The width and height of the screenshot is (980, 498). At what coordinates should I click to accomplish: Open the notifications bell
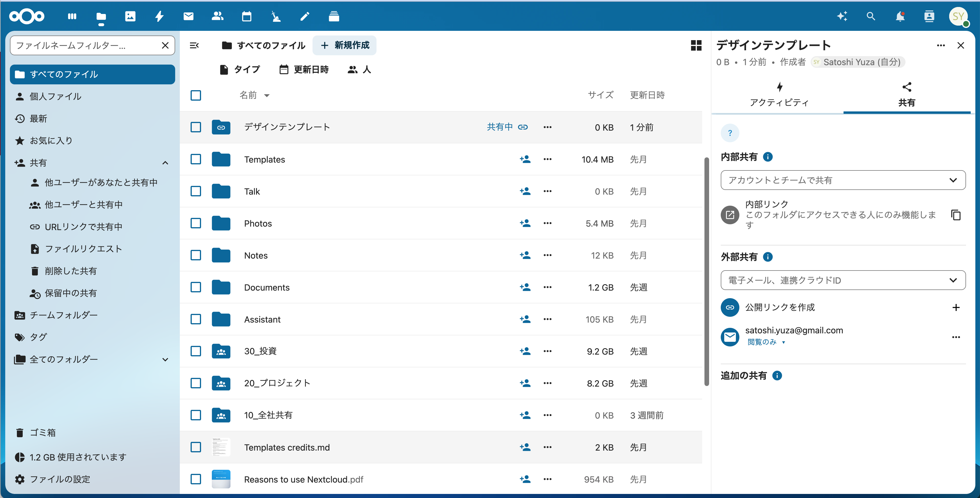point(900,16)
